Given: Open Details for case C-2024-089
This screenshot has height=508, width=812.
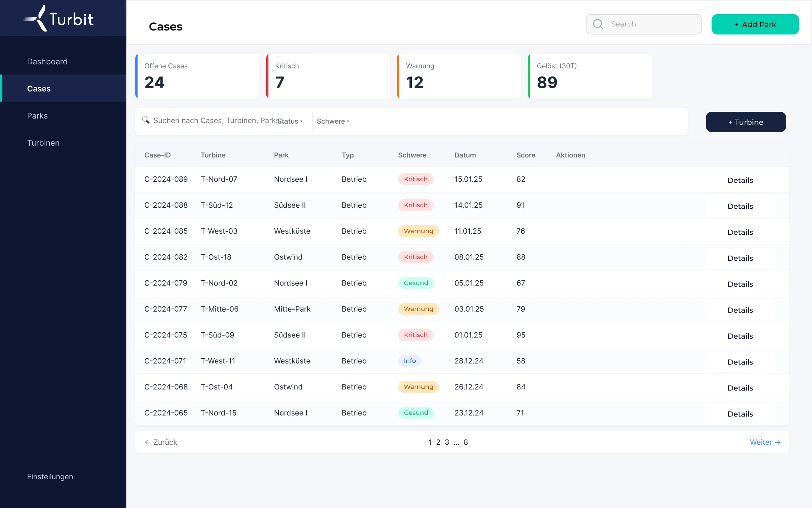Looking at the screenshot, I should [740, 180].
